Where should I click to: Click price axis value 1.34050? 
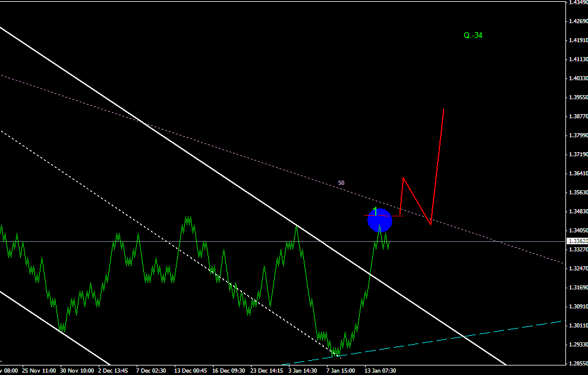[x=578, y=230]
